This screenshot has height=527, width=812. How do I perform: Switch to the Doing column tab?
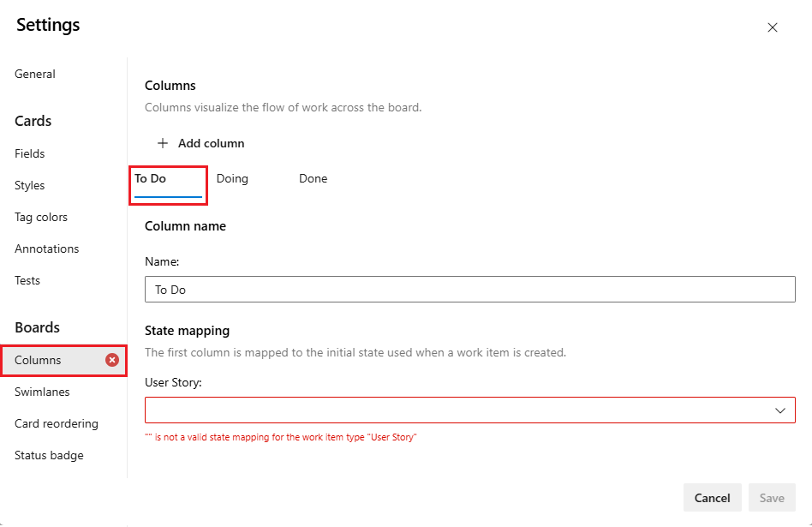pos(232,178)
